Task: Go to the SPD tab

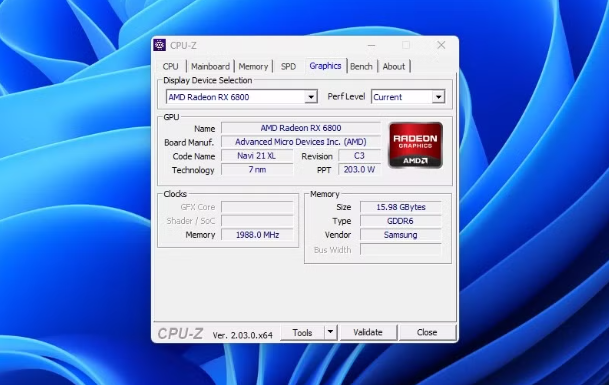Action: [x=288, y=66]
